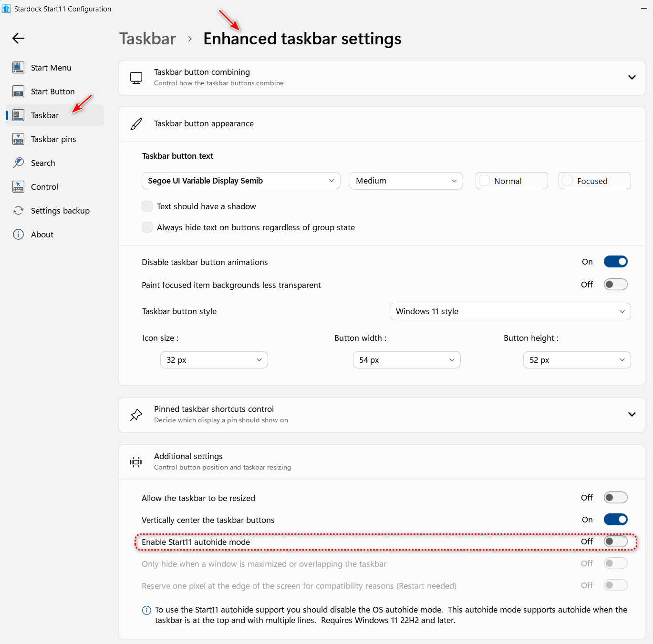Check Text should have a shadow
This screenshot has width=653, height=644.
pos(147,206)
